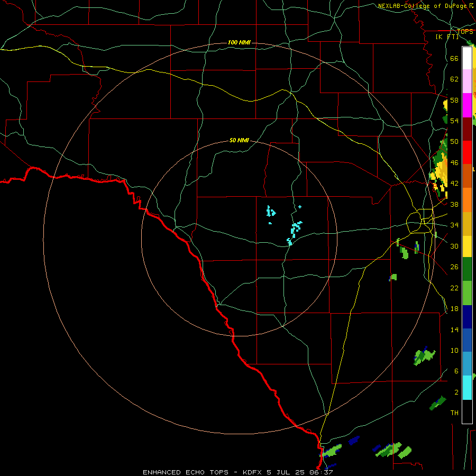
Task: Click the legend value 6
Action: click(x=456, y=371)
